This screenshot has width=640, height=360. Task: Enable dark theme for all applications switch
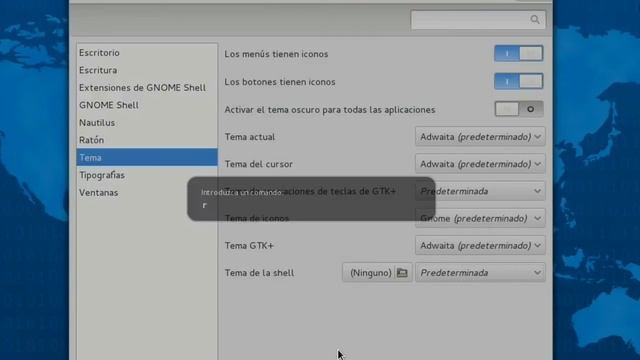click(518, 109)
